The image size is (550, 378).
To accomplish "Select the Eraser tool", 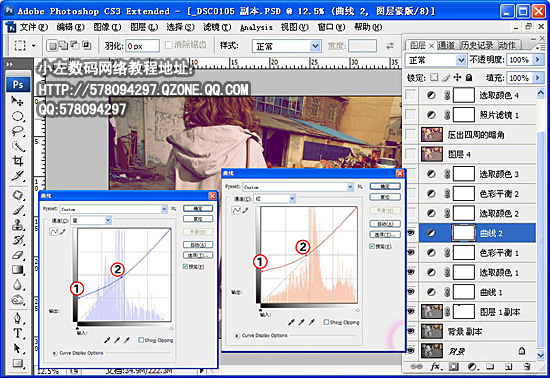I will [x=18, y=255].
